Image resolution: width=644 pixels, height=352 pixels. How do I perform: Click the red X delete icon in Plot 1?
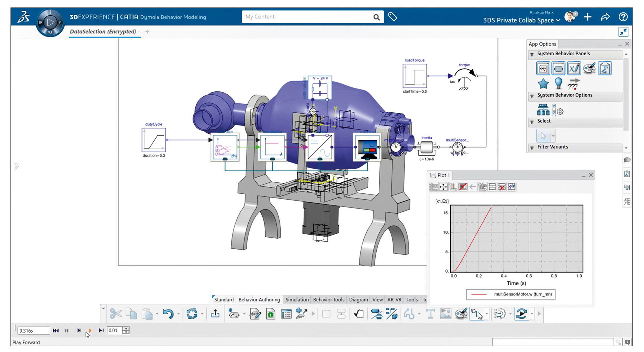pos(502,187)
